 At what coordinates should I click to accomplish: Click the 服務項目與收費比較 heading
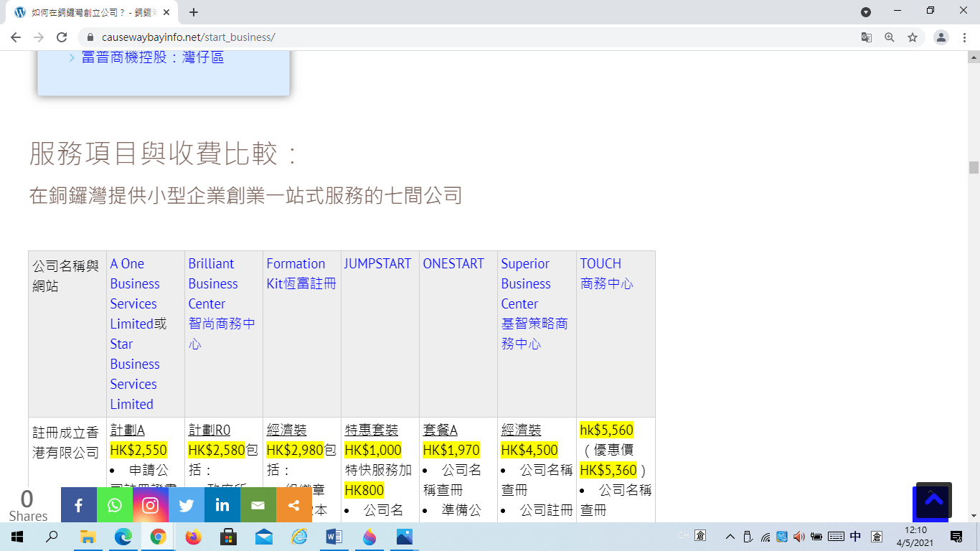[163, 154]
